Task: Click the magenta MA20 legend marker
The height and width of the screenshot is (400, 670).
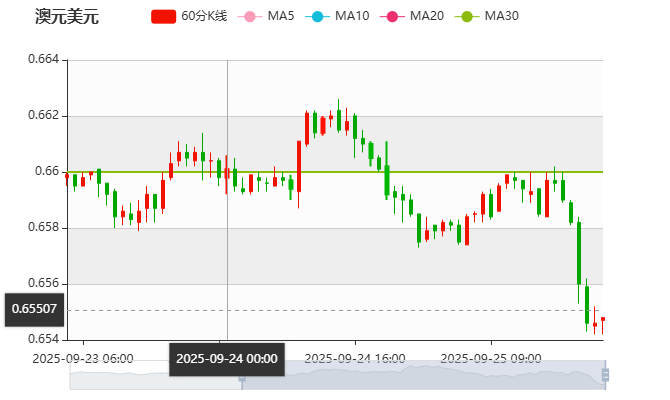Action: [x=394, y=16]
